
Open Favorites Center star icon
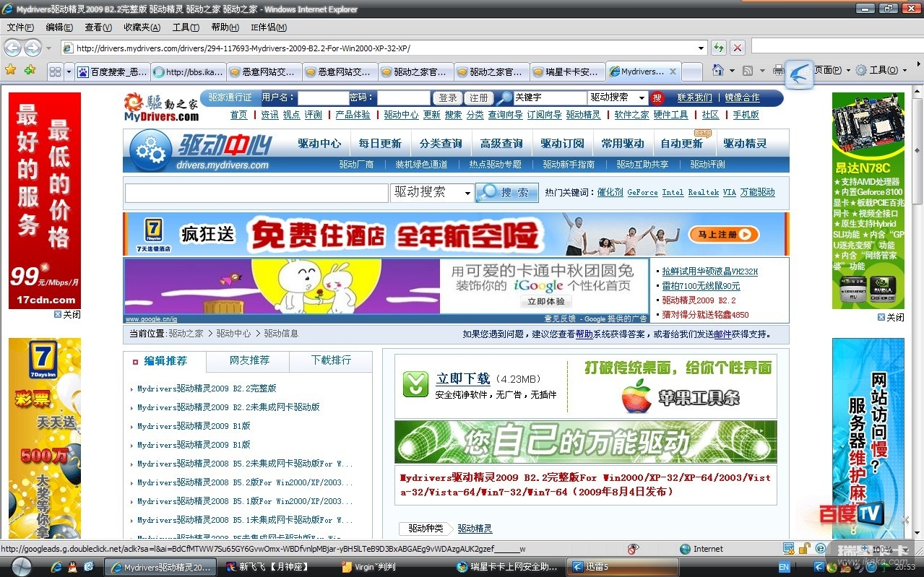point(10,70)
